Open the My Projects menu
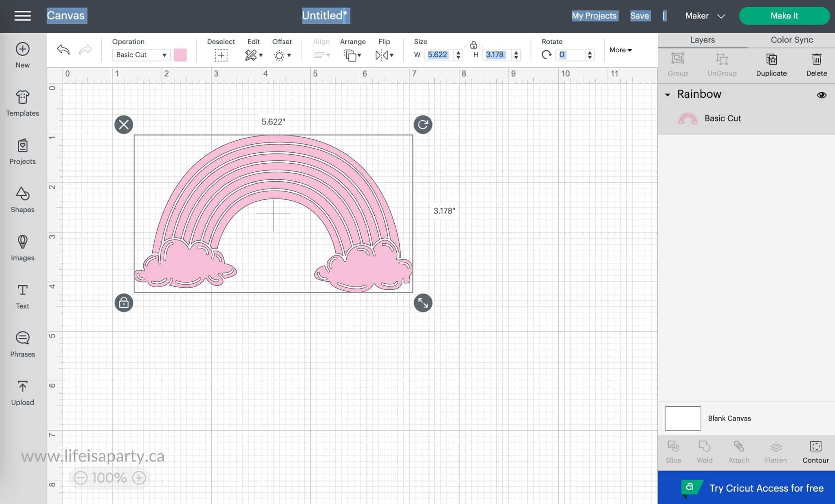The width and height of the screenshot is (835, 504). click(x=594, y=15)
